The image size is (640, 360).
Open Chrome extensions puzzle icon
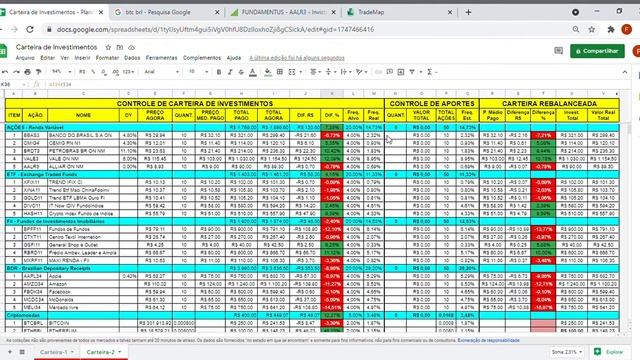click(611, 29)
